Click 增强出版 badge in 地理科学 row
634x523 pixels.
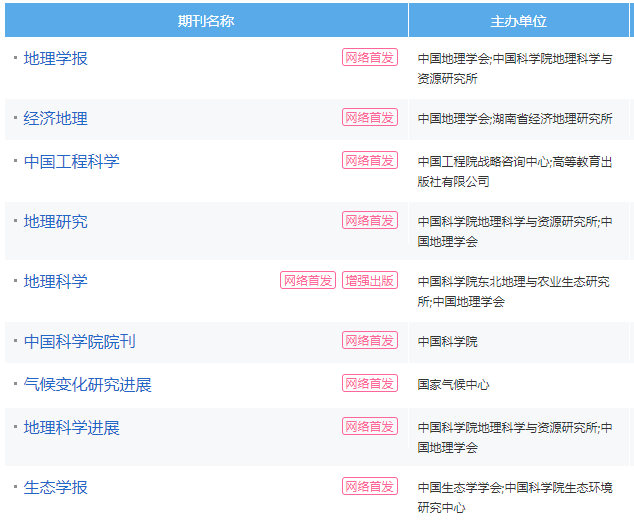pos(370,280)
